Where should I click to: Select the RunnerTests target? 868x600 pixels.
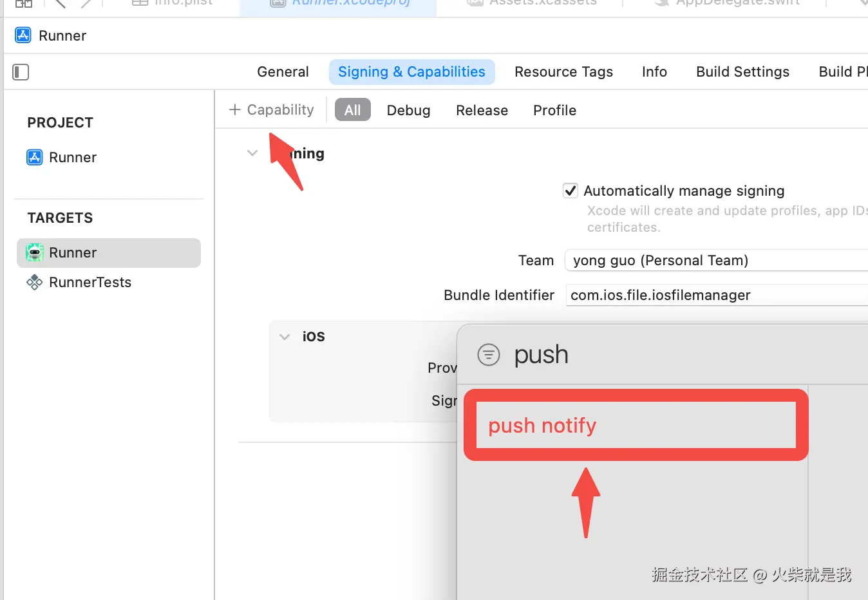pos(79,282)
